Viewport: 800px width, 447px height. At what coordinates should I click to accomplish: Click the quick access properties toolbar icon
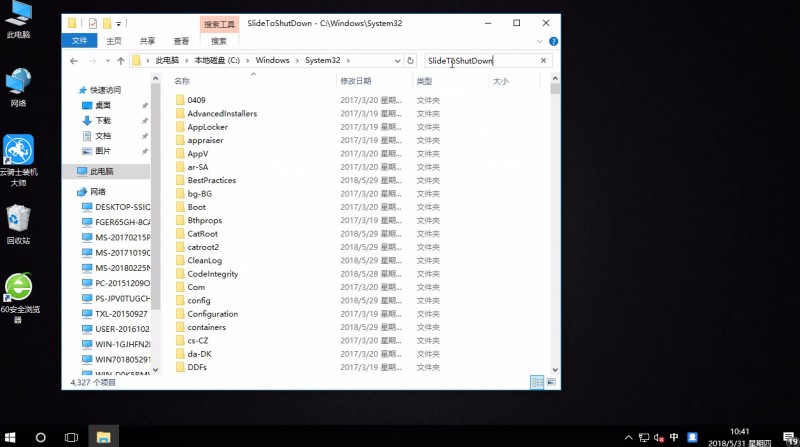tap(93, 23)
